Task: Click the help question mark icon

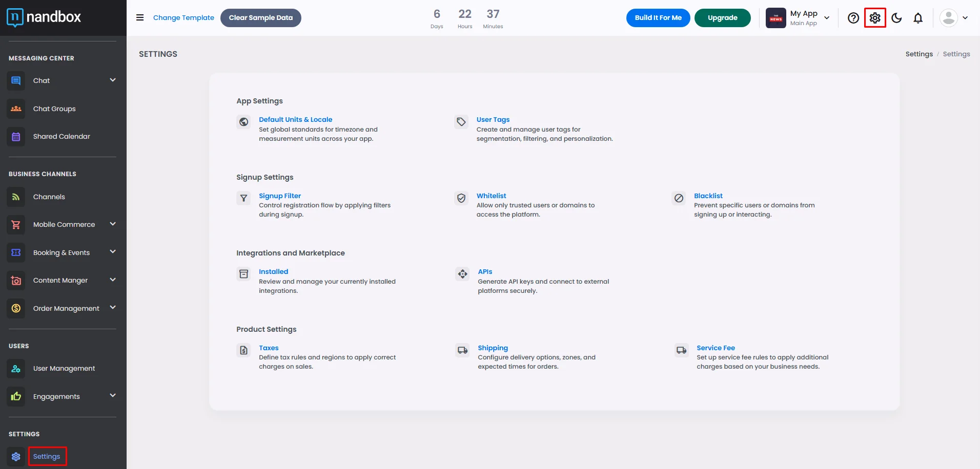Action: coord(853,18)
